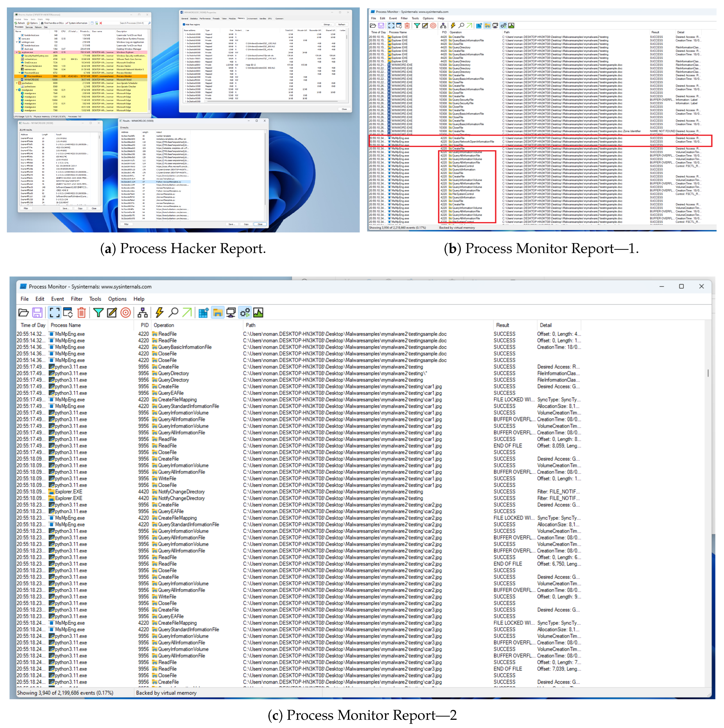The height and width of the screenshot is (728, 724).
Task: Toggle the Hide free regions checkbox
Action: [x=184, y=24]
